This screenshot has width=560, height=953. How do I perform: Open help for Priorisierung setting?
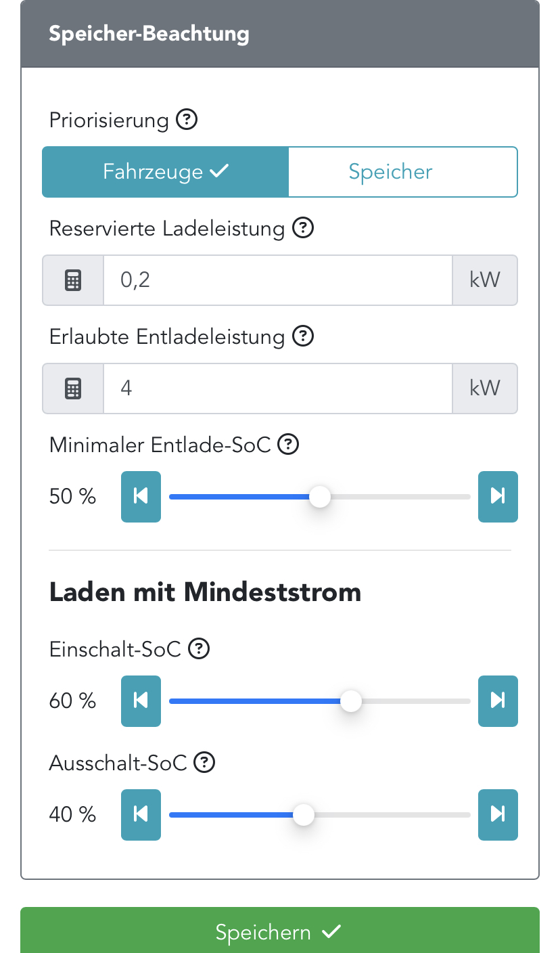(187, 120)
